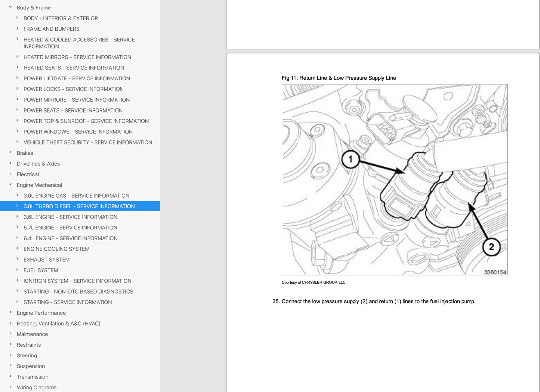Select 3.0L TURBO DIESEL - SERVICE INFORMATION
Screen dimensions: 540x392
(x=79, y=206)
